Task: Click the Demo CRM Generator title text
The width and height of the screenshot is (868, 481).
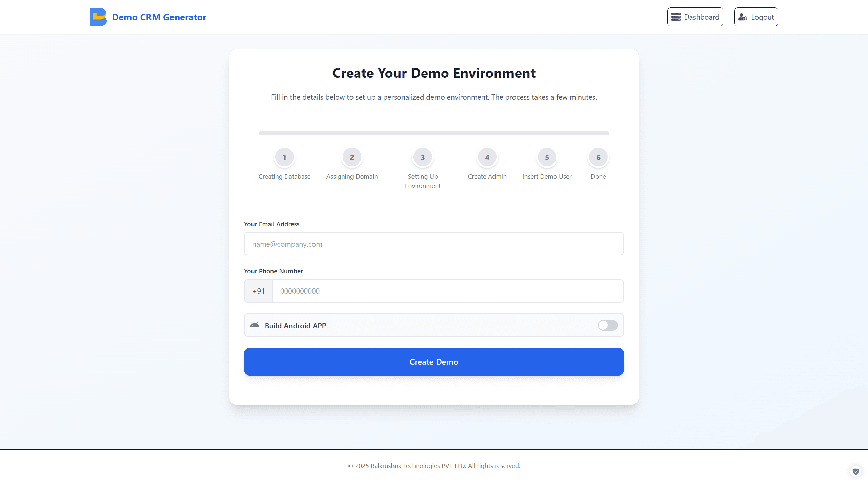Action: [159, 17]
